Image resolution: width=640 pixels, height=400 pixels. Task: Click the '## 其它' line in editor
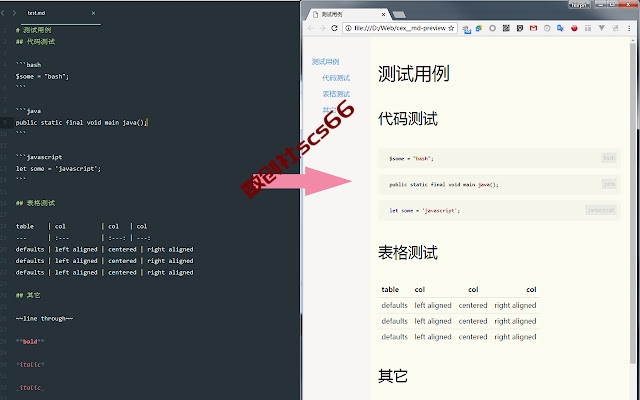28,295
